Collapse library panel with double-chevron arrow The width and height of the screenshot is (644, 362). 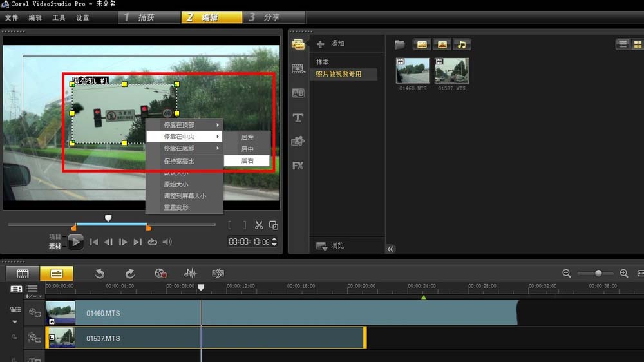point(390,249)
